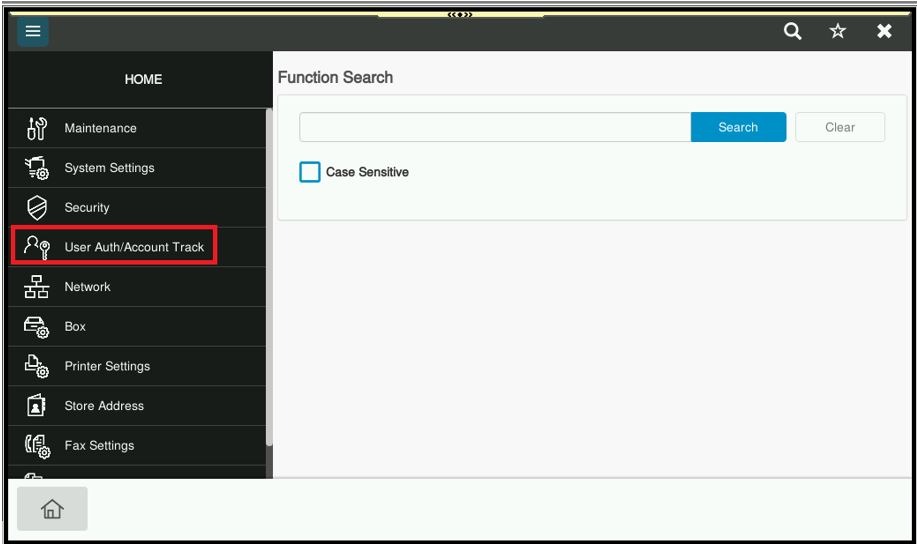Viewport: 917px width, 546px height.
Task: Click the Store Address book icon
Action: 35,406
